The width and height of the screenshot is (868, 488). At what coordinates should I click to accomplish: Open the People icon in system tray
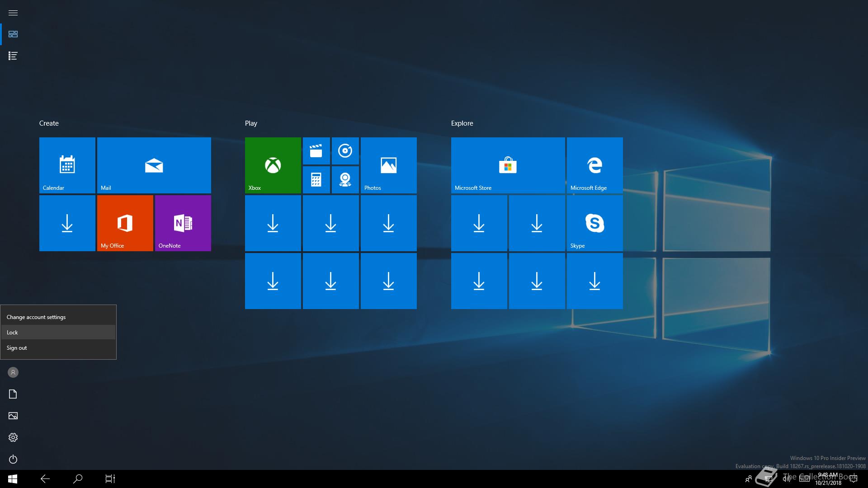[749, 479]
